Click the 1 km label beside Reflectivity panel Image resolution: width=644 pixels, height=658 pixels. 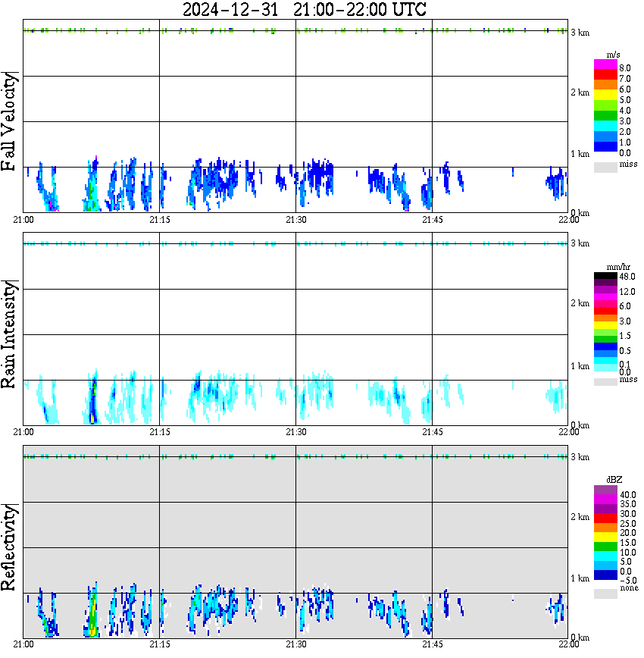(x=580, y=578)
